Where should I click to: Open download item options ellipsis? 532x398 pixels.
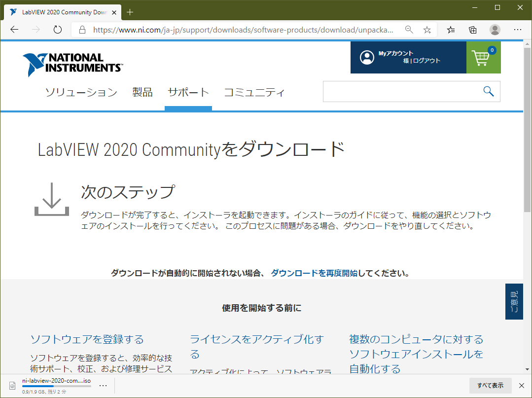103,386
